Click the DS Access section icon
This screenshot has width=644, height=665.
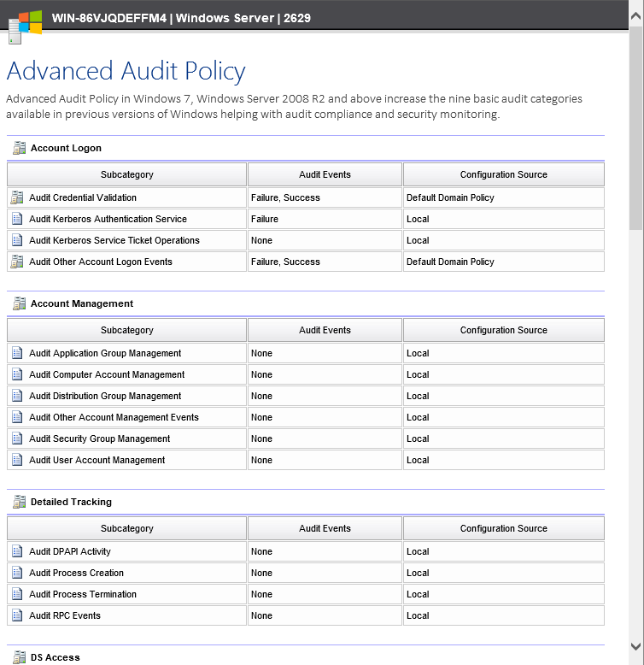tap(19, 657)
